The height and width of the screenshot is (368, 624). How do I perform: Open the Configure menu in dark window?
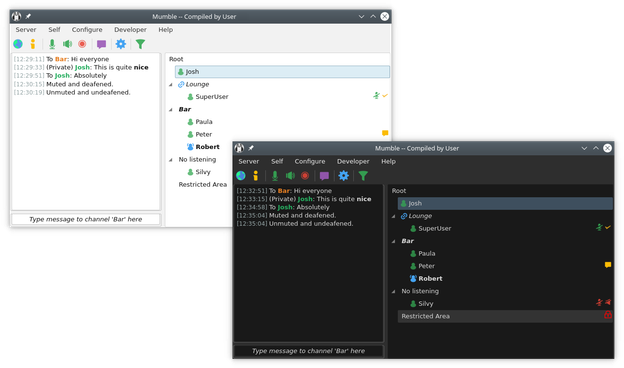pyautogui.click(x=310, y=162)
